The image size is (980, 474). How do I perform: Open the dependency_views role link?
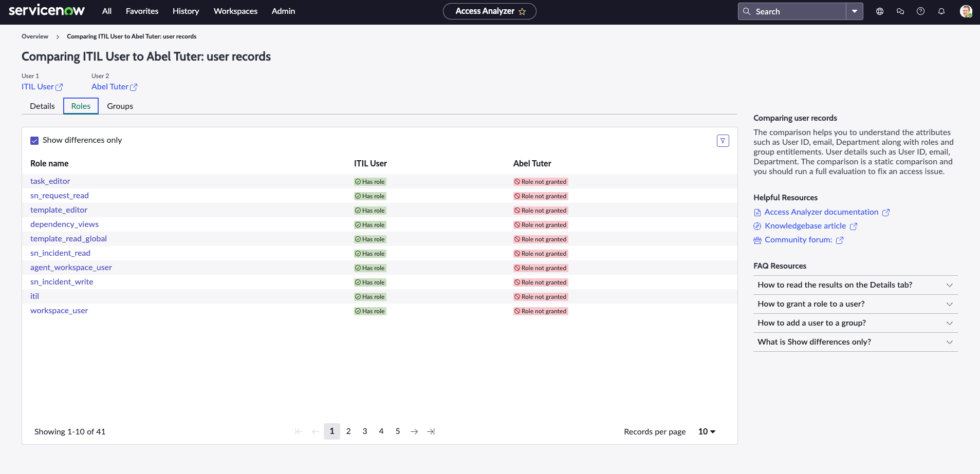[x=64, y=224]
